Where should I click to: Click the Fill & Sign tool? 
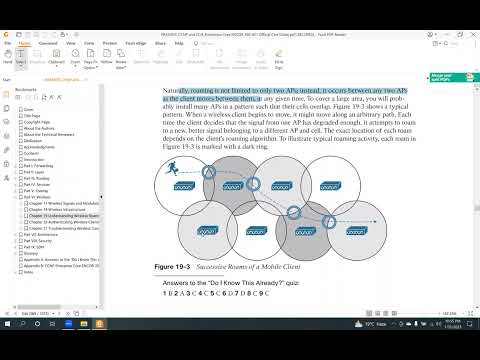click(279, 59)
